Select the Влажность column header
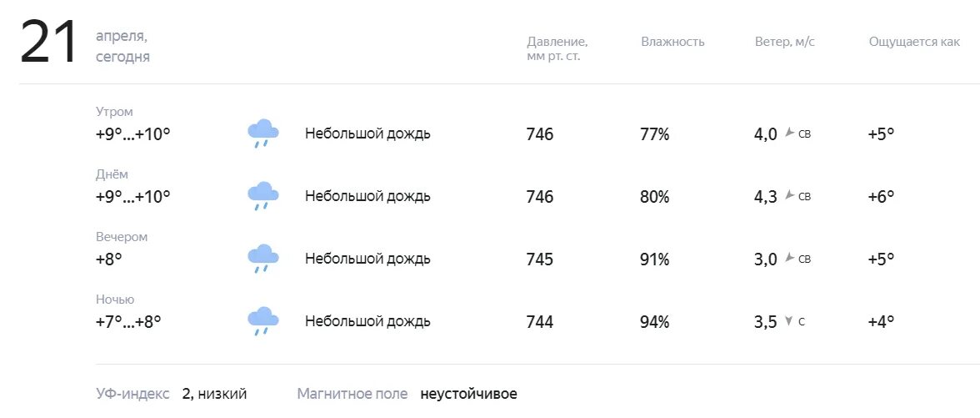 672,42
